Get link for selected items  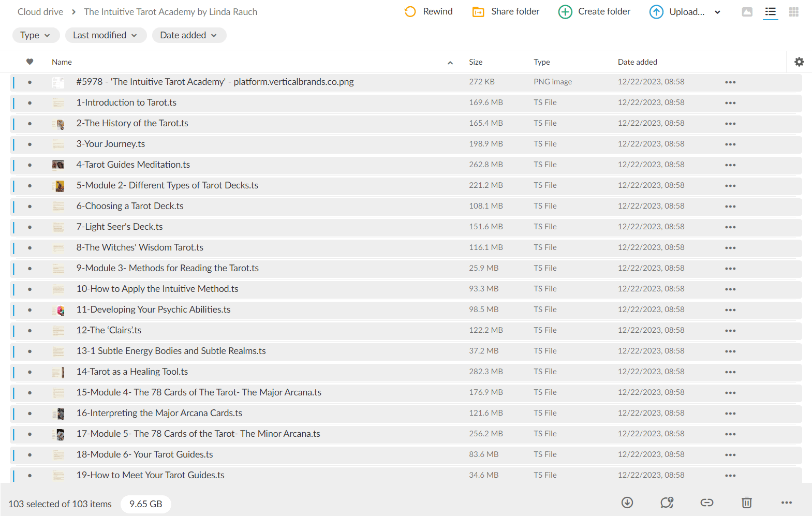[707, 503]
